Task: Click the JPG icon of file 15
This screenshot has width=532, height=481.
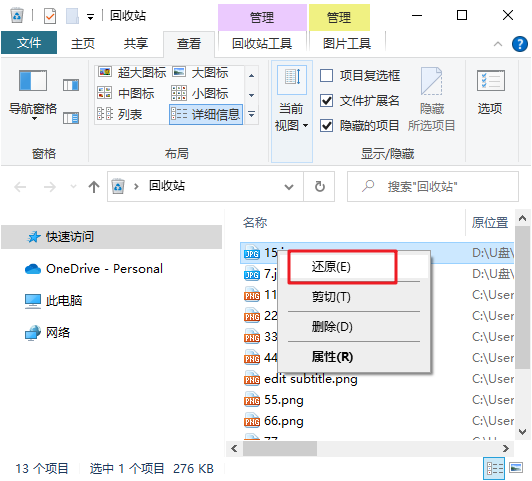Action: tap(252, 253)
